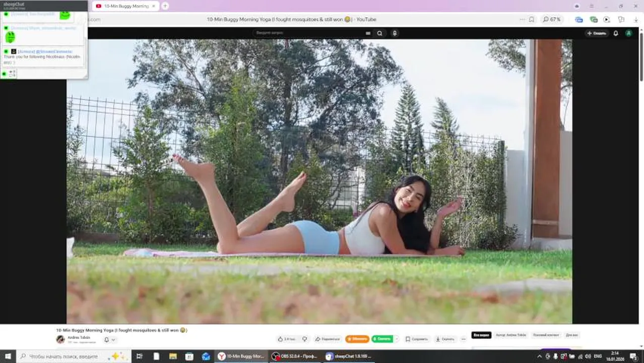Select the 10-Min Buggy Morning browser tab
The width and height of the screenshot is (644, 363).
pos(125,6)
